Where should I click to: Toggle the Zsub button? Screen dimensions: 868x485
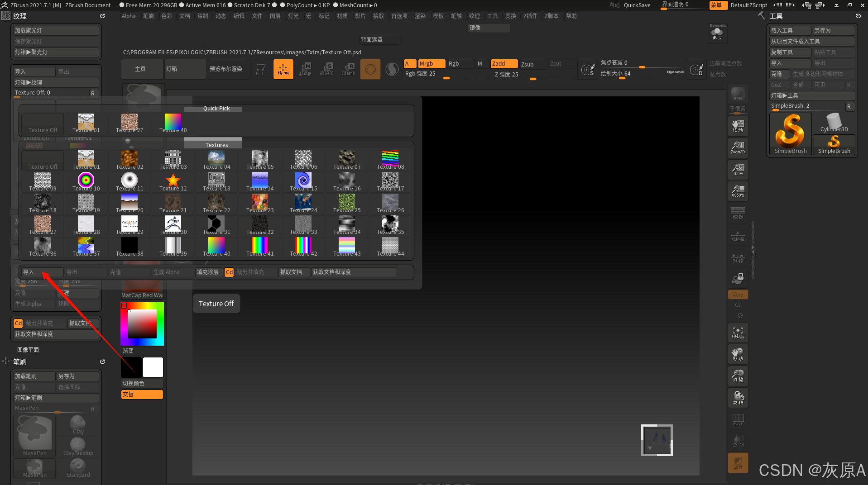pos(532,64)
